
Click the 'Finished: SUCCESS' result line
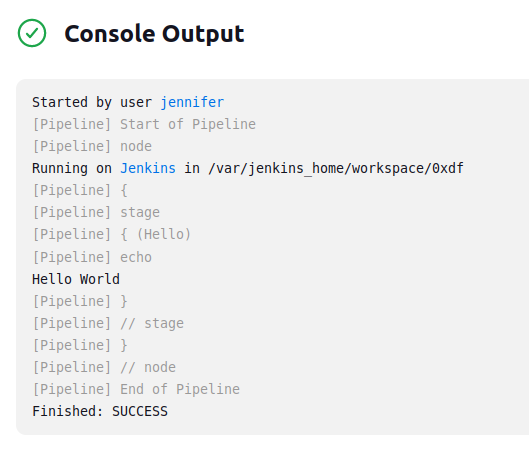click(100, 411)
